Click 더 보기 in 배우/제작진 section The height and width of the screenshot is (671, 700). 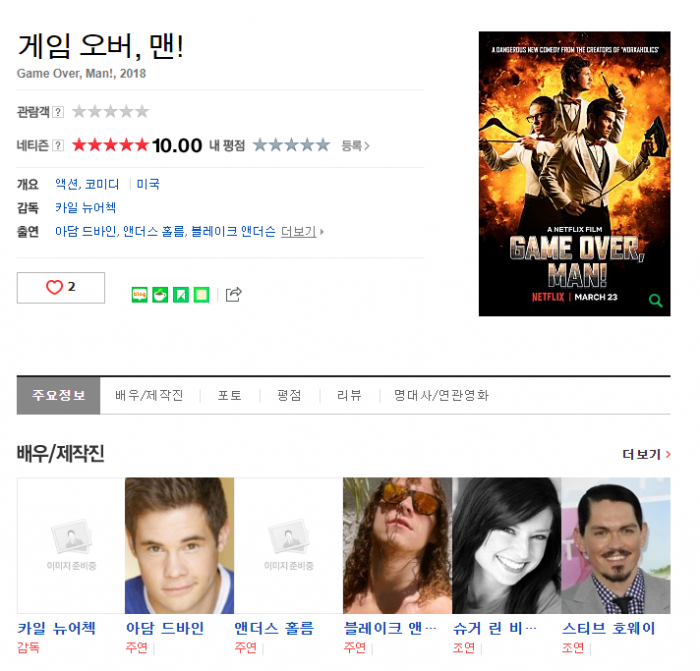646,454
